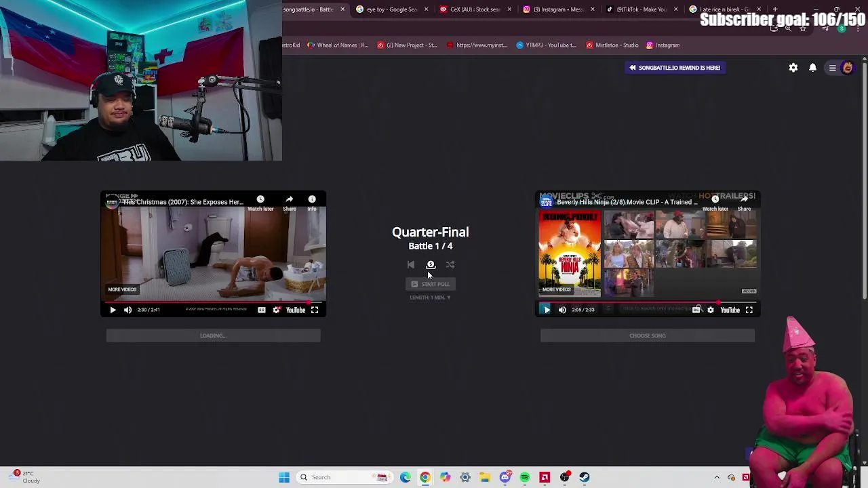Open Info card on This Christmas video
Screen dimensions: 868x488
tap(312, 202)
